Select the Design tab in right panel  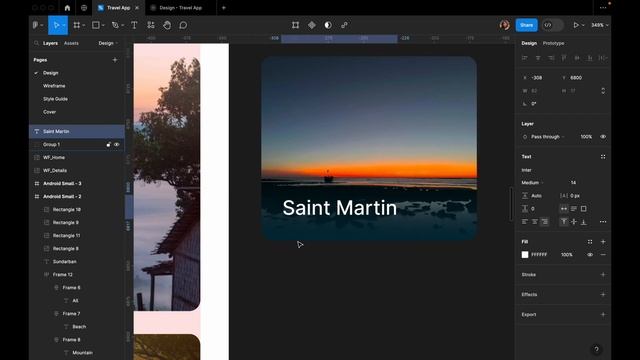pyautogui.click(x=529, y=43)
